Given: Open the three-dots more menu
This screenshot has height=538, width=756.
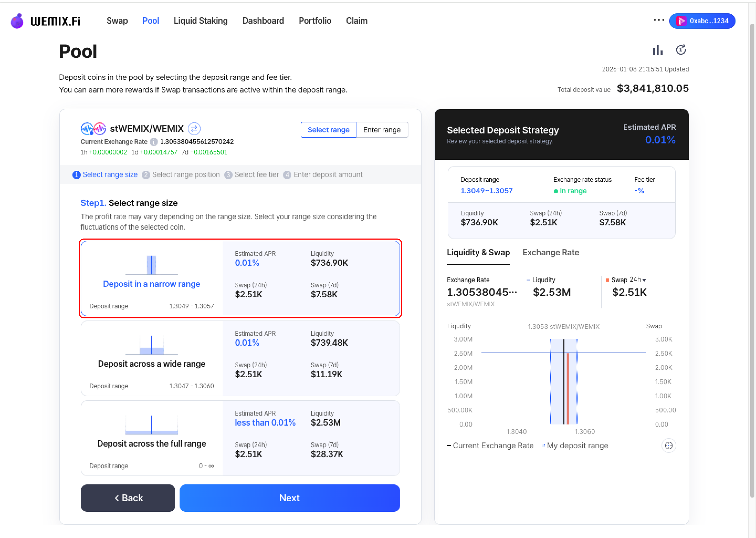Looking at the screenshot, I should tap(659, 20).
